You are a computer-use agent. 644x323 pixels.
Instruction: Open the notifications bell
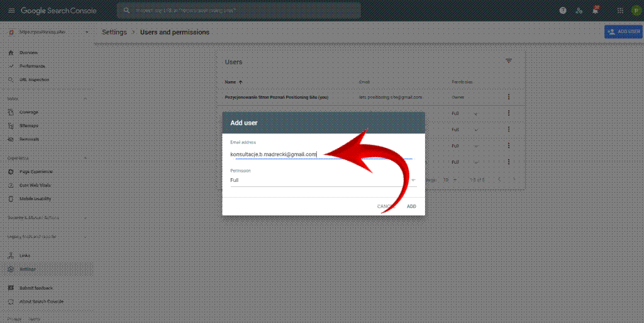point(596,11)
